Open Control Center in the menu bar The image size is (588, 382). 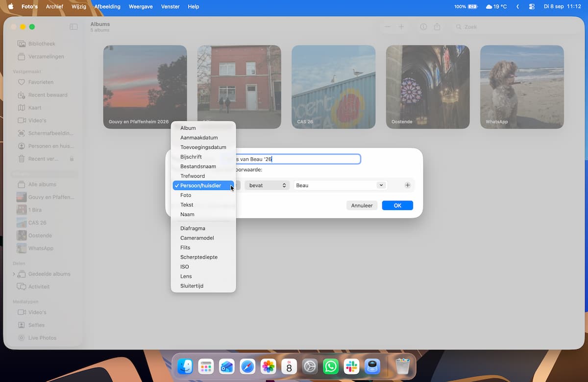pos(532,7)
